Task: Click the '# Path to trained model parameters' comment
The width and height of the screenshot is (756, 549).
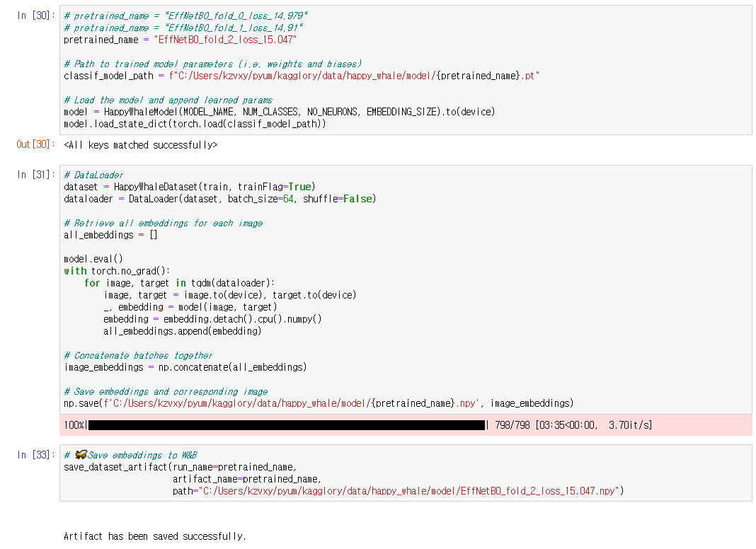Action: click(212, 64)
